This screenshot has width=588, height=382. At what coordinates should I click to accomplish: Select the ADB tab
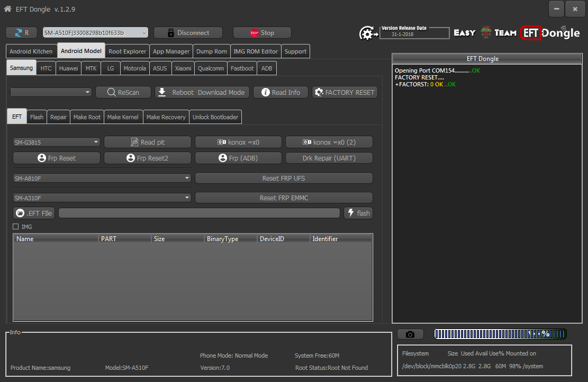267,68
